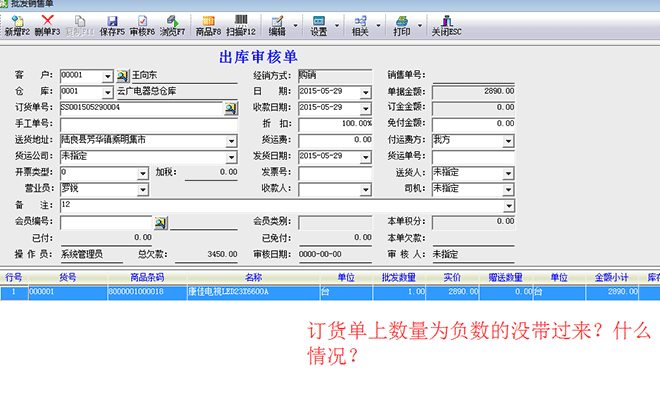Click the 批发数量 cell 1.00
The image size is (660, 394).
coord(399,292)
